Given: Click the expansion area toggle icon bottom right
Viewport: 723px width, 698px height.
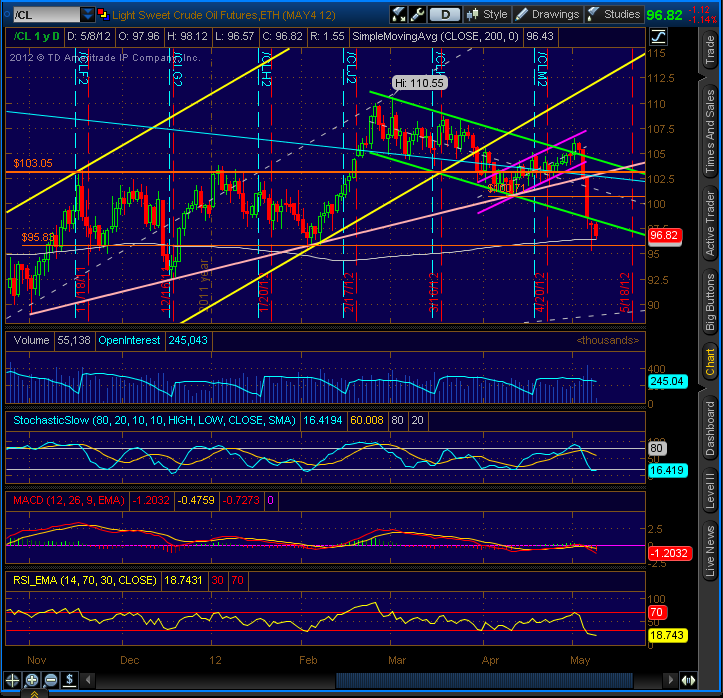Looking at the screenshot, I should (x=688, y=680).
